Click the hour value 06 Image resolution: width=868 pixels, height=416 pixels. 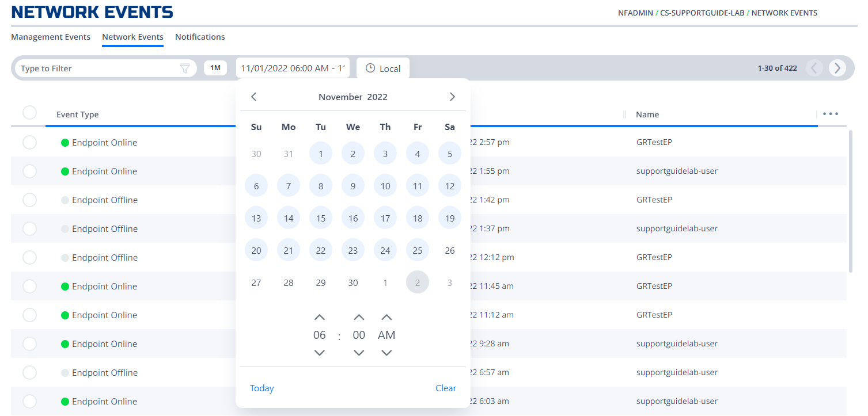(320, 335)
